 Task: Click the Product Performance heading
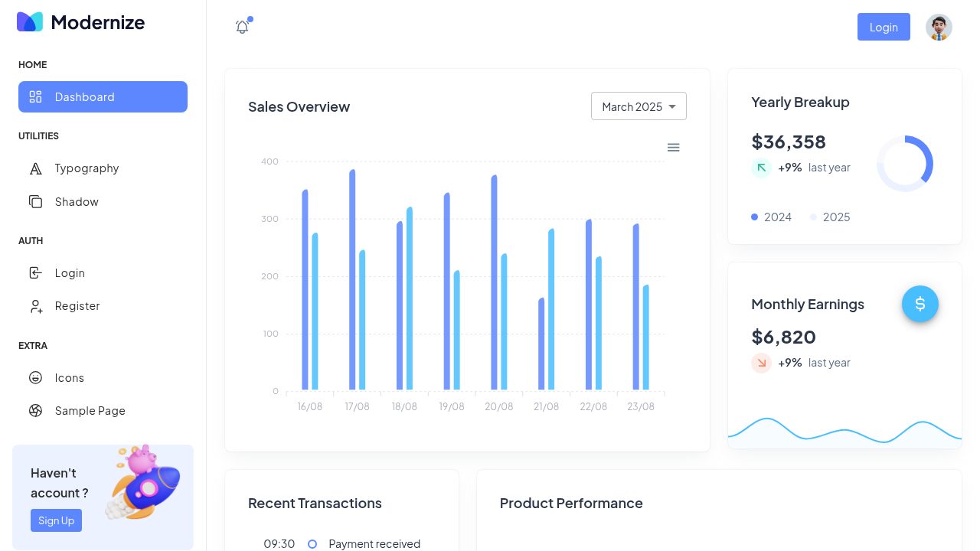(571, 503)
